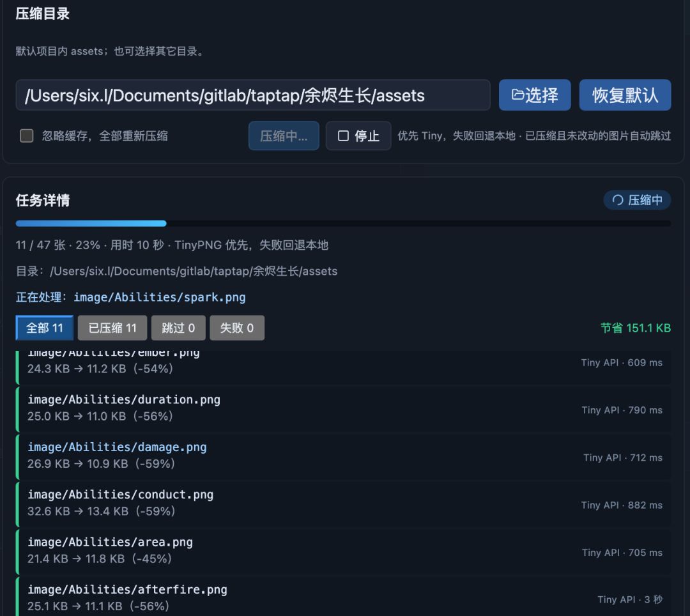Switch to the 跳过 0 tab

178,328
